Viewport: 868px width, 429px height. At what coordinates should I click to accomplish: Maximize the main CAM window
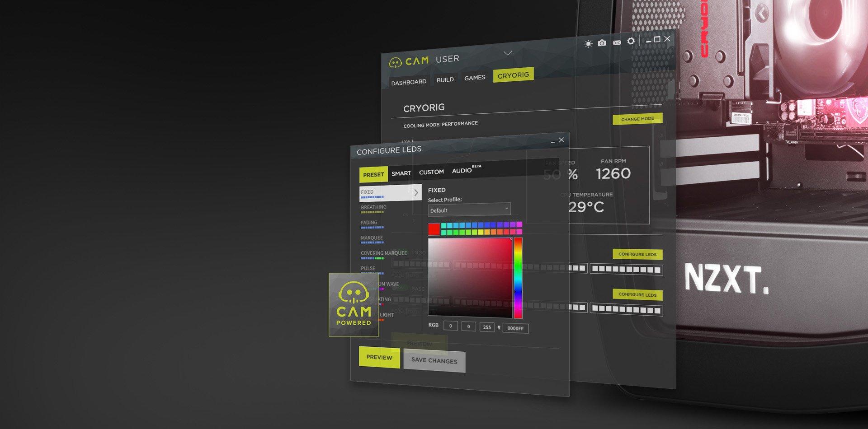coord(657,39)
